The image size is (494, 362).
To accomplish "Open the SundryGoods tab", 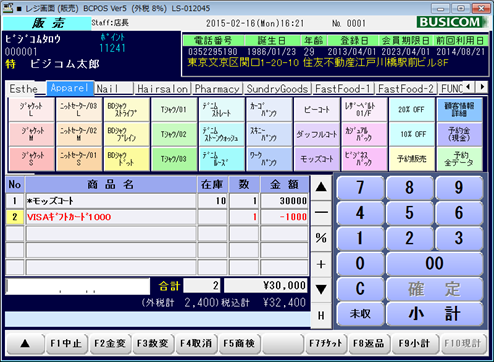I will click(277, 89).
